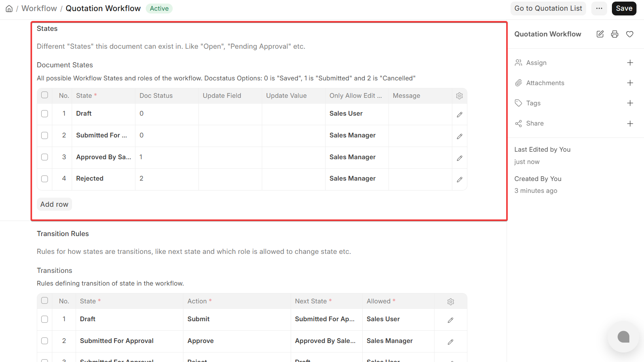Click the heart like icon

(630, 34)
